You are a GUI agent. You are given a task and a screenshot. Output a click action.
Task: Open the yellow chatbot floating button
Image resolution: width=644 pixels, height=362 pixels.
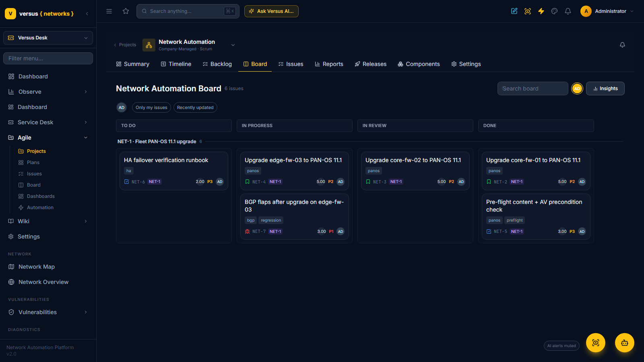pos(625,343)
